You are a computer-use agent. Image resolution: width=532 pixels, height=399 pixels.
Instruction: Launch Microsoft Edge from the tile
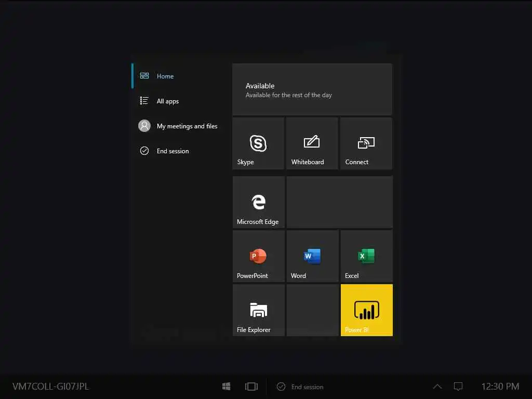tap(258, 202)
